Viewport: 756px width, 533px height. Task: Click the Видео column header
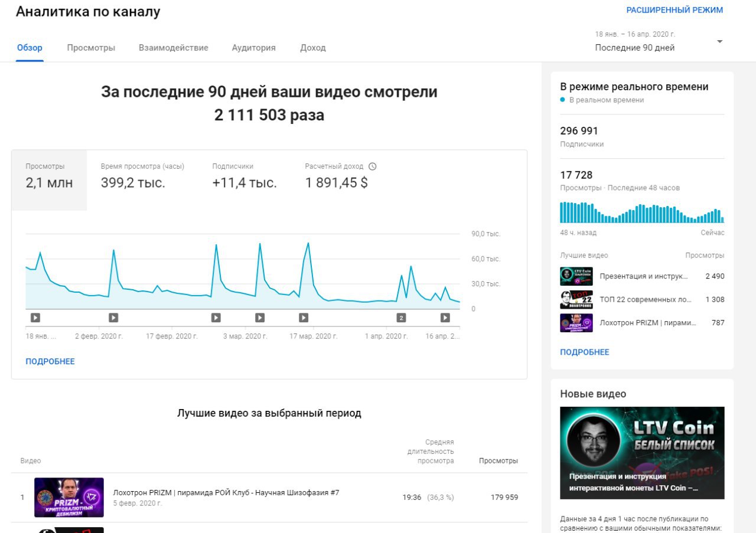31,460
